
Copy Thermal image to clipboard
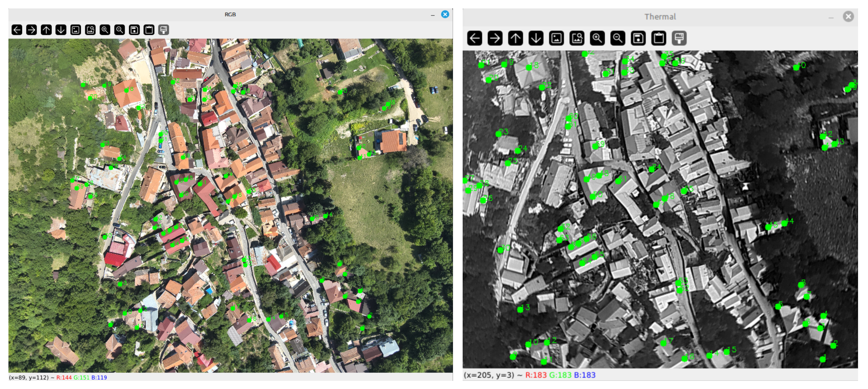coord(659,38)
